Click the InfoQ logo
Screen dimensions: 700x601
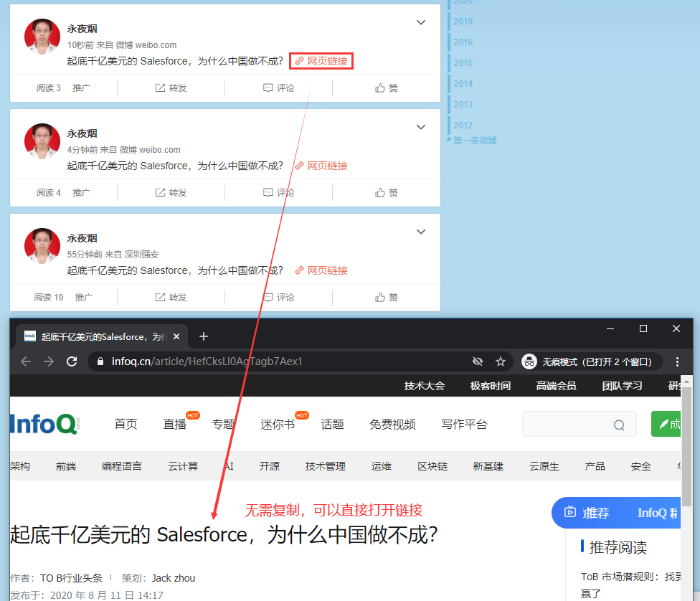tap(44, 424)
